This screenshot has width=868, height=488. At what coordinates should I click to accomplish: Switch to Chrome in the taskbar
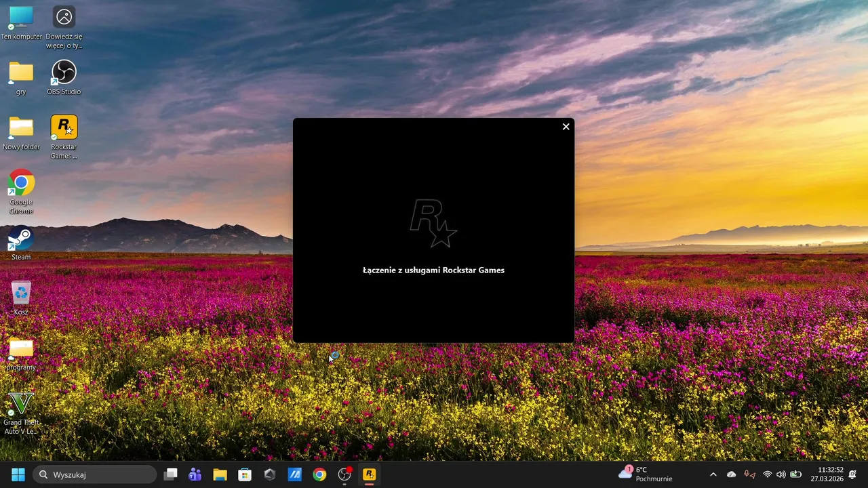(x=319, y=474)
